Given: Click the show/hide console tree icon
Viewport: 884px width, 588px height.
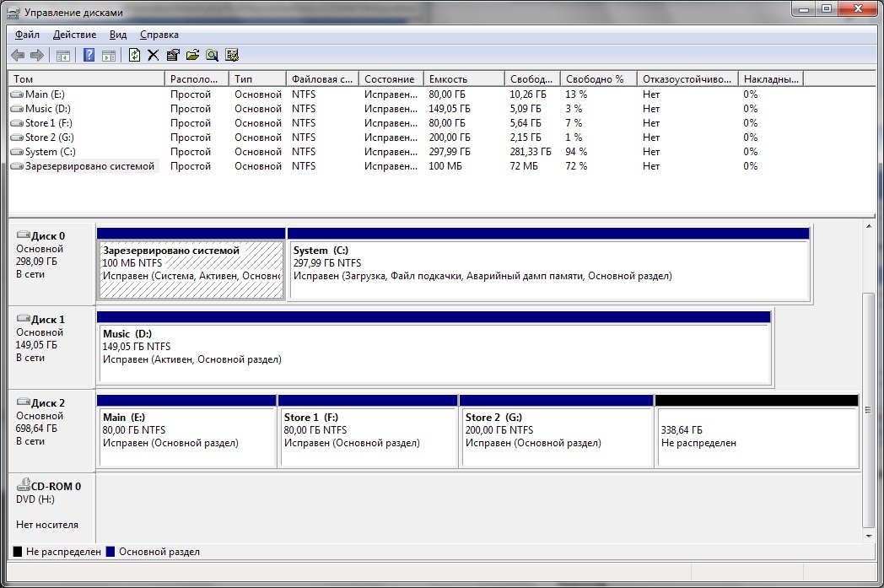Looking at the screenshot, I should click(x=62, y=56).
